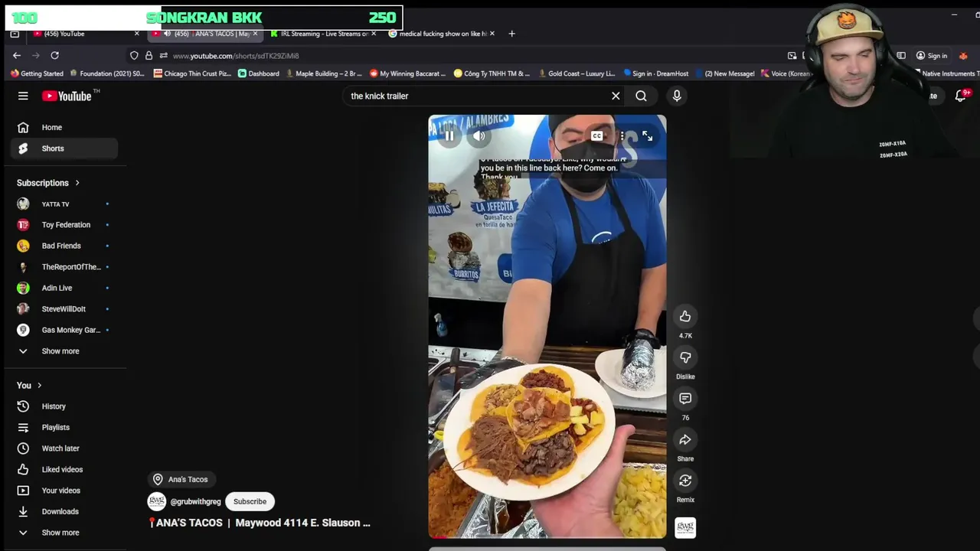Open TheReportOfThe... subscription channel
The image size is (980, 551).
point(64,267)
